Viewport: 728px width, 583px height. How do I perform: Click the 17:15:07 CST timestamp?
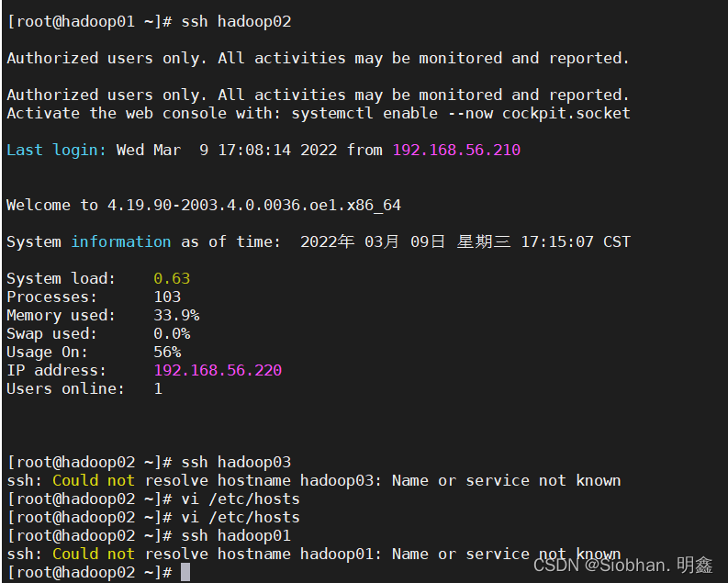(x=576, y=241)
